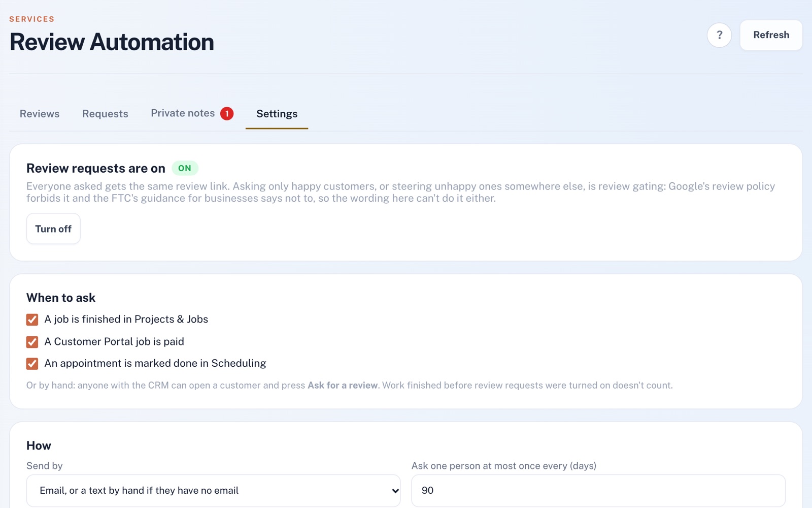Turn off review requests
Screen dimensions: 812x508
(x=53, y=229)
